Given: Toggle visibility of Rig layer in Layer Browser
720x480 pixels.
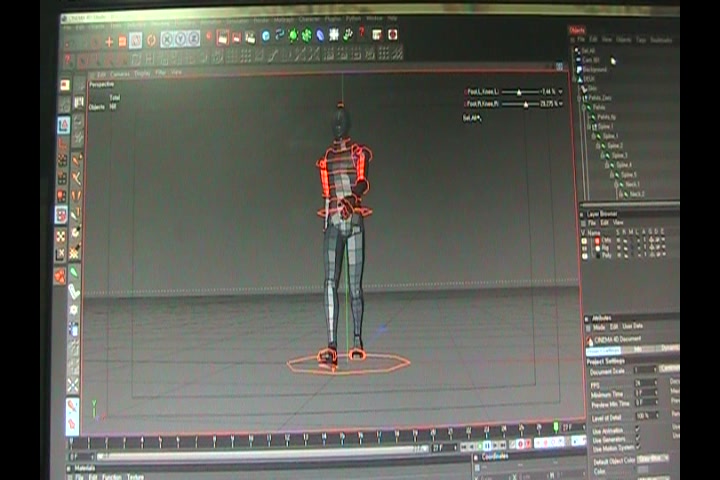Looking at the screenshot, I should (x=584, y=248).
